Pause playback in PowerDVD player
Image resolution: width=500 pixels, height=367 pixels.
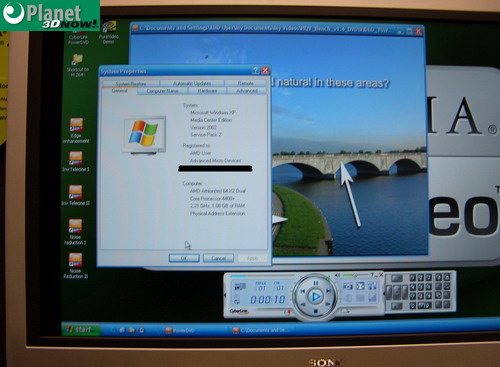pyautogui.click(x=316, y=283)
